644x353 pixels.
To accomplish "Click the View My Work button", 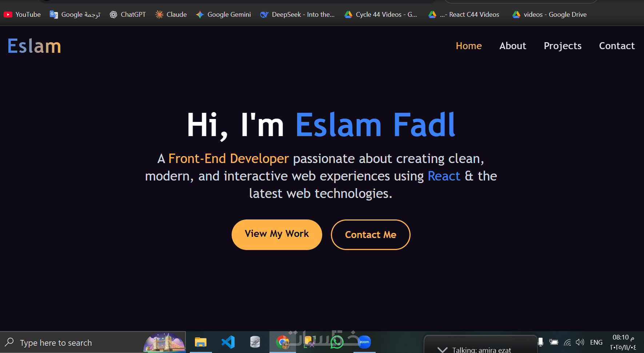I will 277,234.
